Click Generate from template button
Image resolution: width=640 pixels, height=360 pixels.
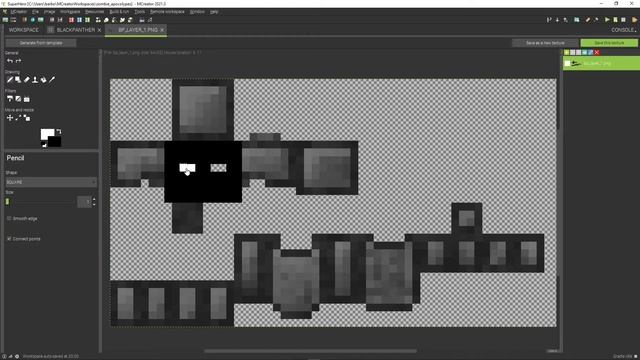tap(41, 43)
